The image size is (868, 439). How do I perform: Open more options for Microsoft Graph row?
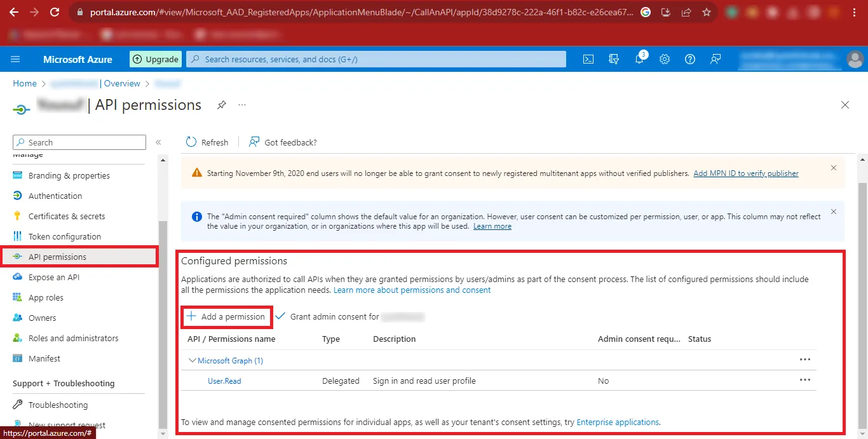(x=805, y=360)
